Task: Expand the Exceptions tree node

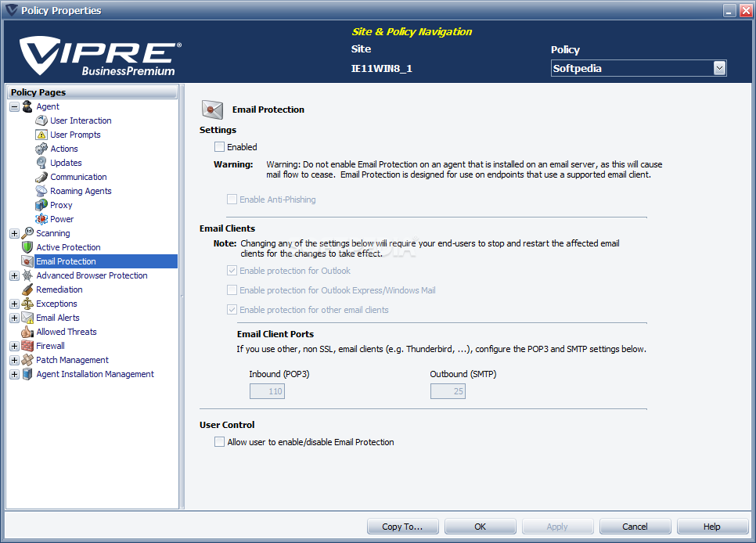Action: pos(14,304)
